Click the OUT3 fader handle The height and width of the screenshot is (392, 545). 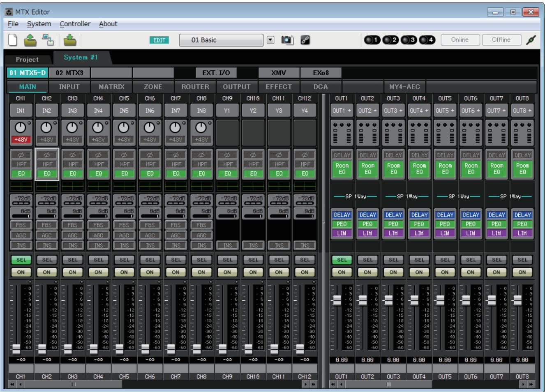(x=388, y=300)
